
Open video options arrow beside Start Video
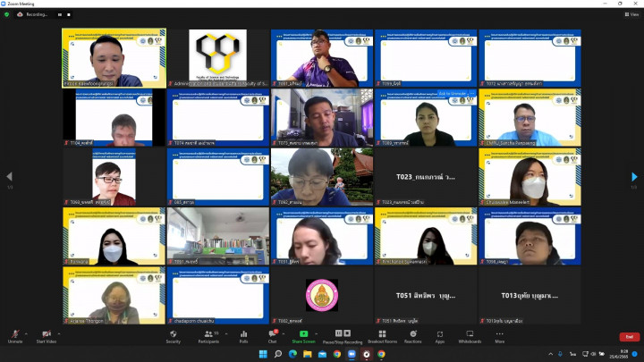59,333
